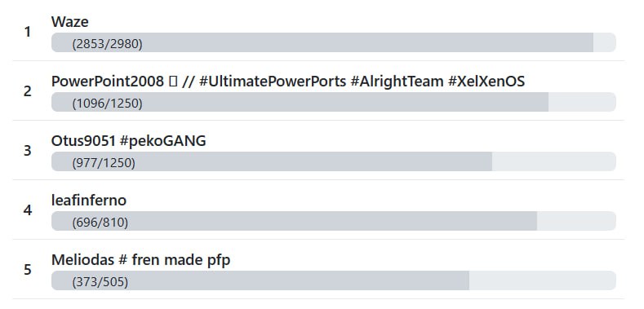Click rank number 4
Viewport: 644px width, 309px height.
pos(28,210)
